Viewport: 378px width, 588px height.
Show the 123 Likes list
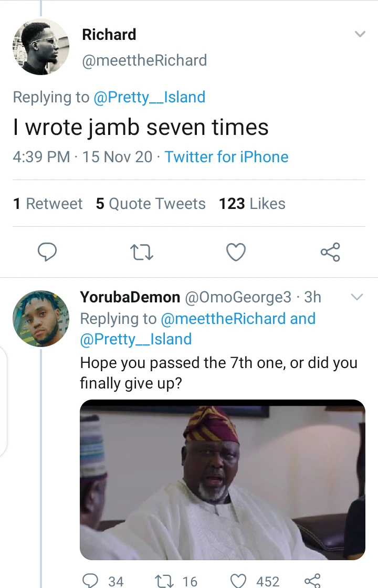click(x=252, y=204)
